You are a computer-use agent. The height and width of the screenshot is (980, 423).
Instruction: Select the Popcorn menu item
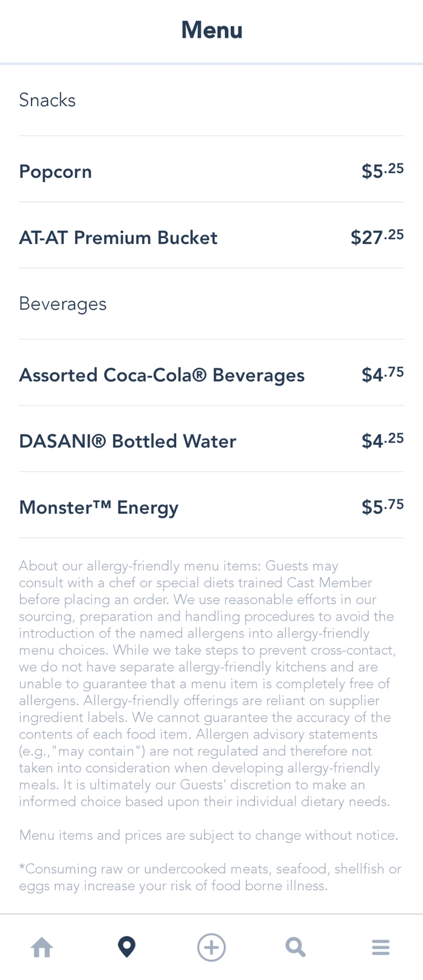56,172
